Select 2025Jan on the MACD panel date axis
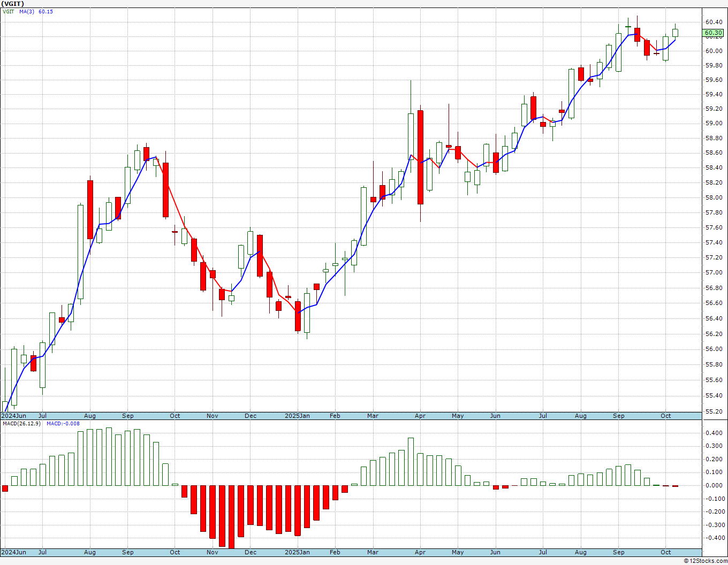This screenshot has width=728, height=565. (297, 553)
